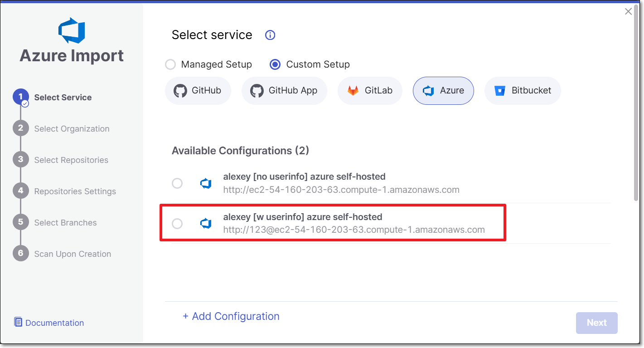
Task: Select the alexey [w userinfo] configuration radio
Action: click(x=177, y=223)
